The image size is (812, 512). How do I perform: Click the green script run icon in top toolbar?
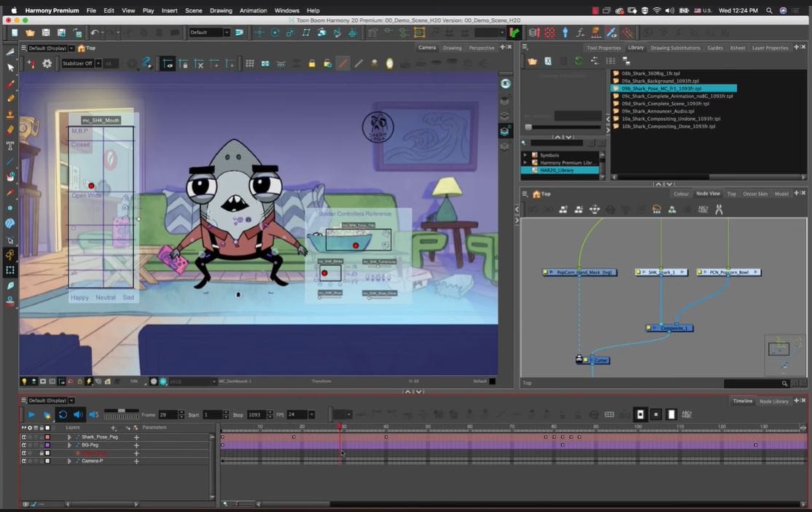pos(514,33)
